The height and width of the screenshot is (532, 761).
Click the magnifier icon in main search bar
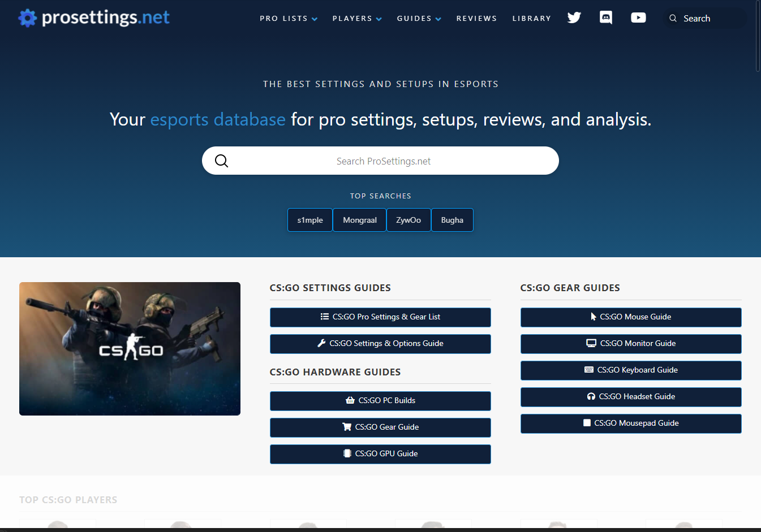(222, 161)
